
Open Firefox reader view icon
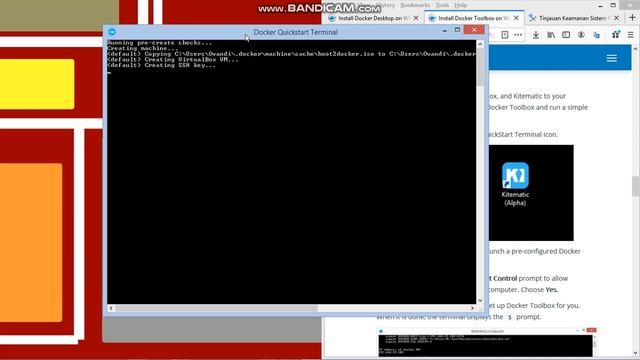click(x=504, y=35)
